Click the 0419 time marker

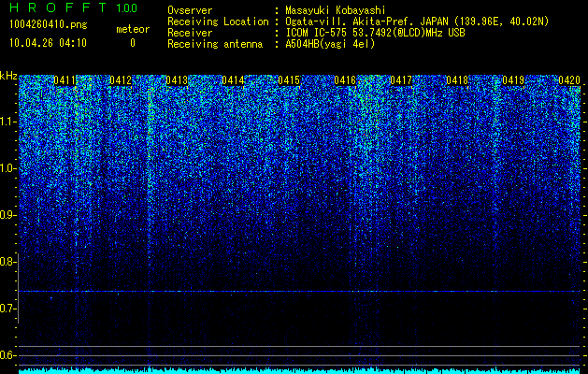513,80
